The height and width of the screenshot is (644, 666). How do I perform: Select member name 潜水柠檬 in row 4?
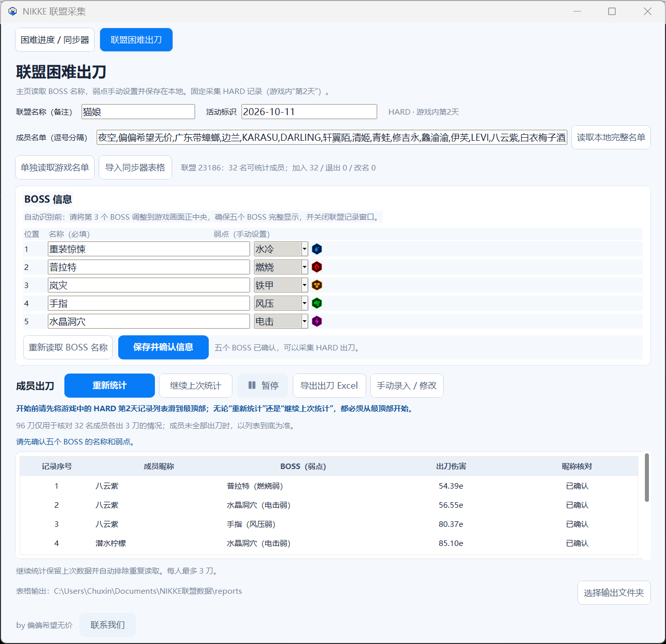111,543
